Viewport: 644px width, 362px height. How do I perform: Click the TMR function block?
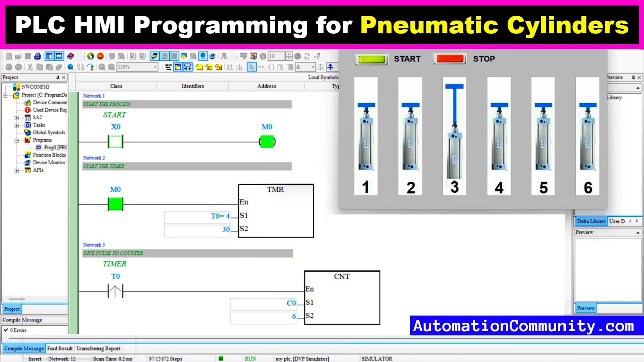pyautogui.click(x=276, y=211)
